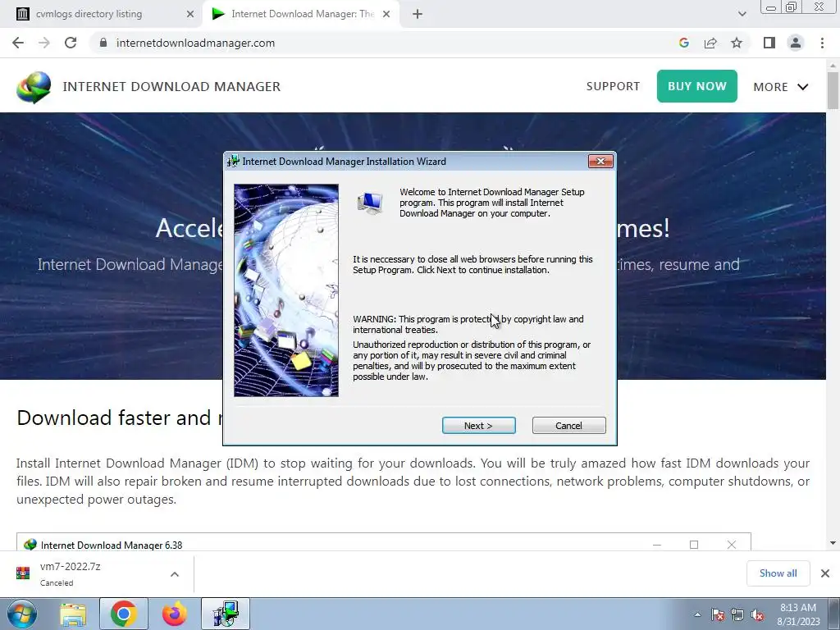Go back to the previous page
The height and width of the screenshot is (630, 840).
(x=18, y=43)
